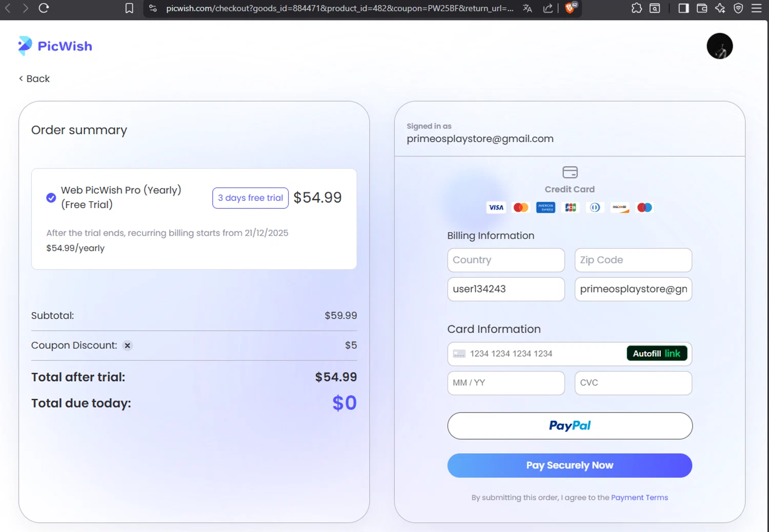Image resolution: width=769 pixels, height=532 pixels.
Task: Go forward using browser forward arrow
Action: 25,8
